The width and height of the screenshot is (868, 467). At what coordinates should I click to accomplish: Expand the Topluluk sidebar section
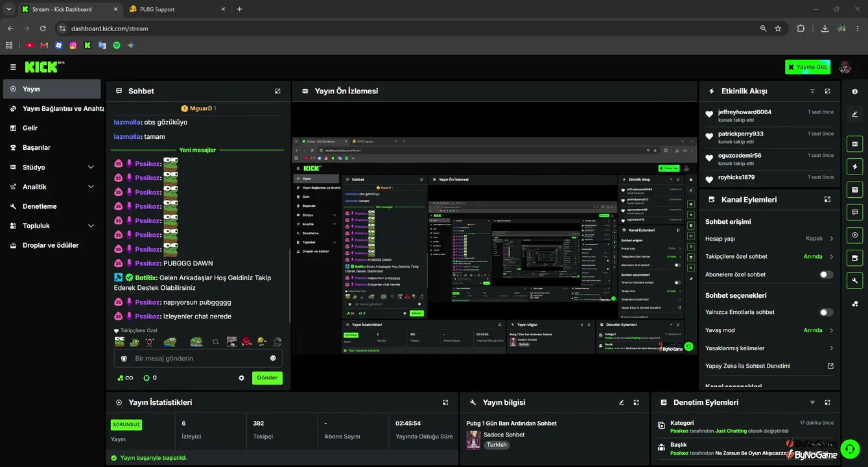(x=91, y=226)
